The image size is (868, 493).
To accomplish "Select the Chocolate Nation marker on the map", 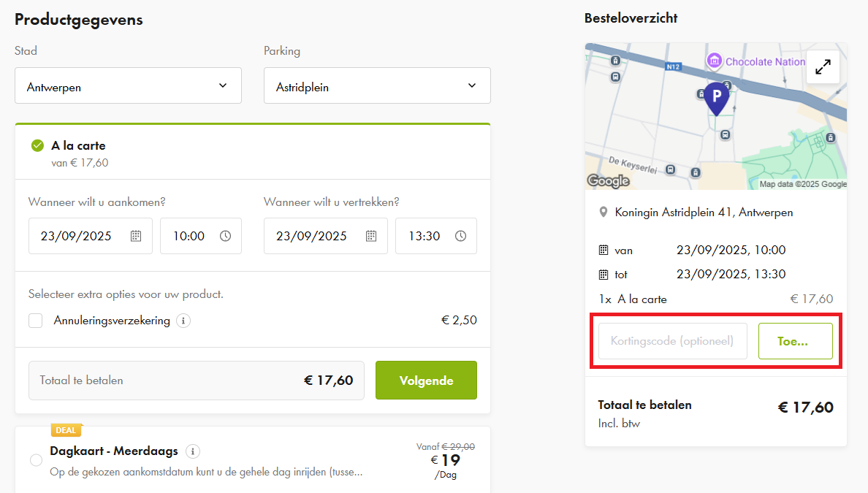I will [x=713, y=61].
